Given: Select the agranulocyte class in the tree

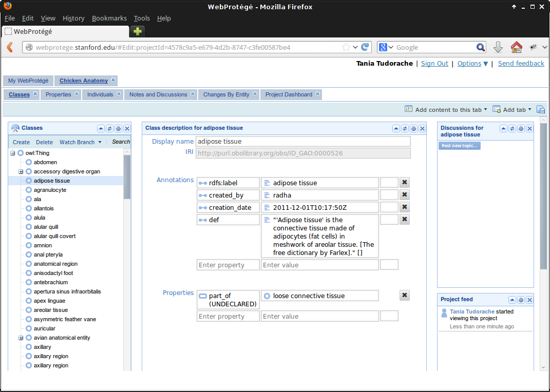Looking at the screenshot, I should [50, 190].
